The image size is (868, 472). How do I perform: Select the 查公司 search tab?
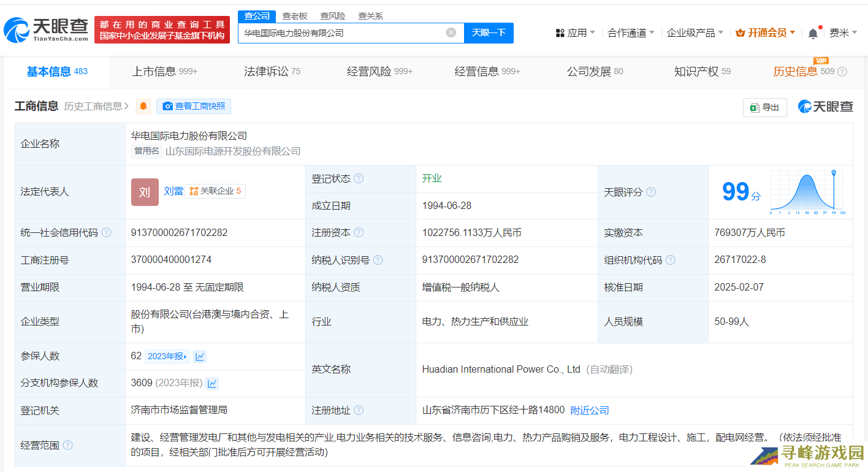click(x=257, y=17)
